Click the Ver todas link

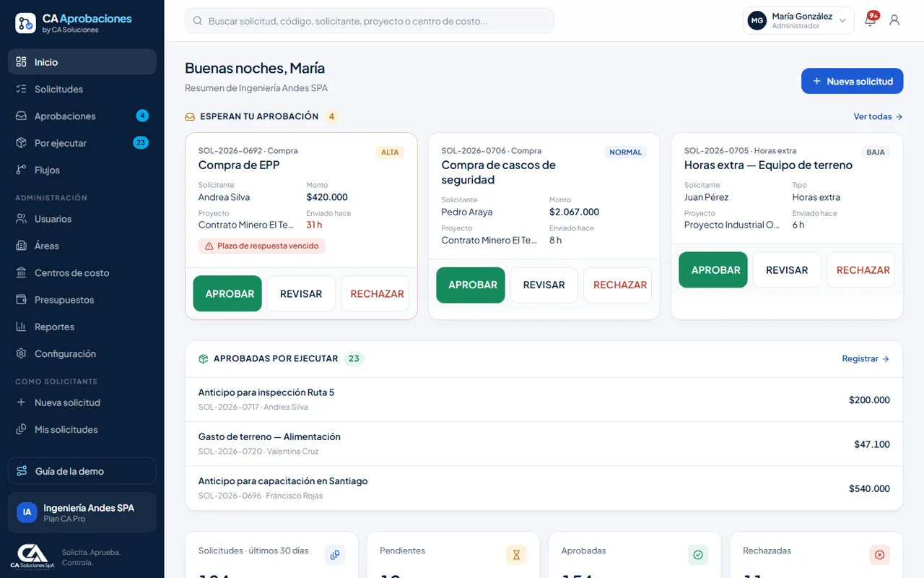point(878,116)
